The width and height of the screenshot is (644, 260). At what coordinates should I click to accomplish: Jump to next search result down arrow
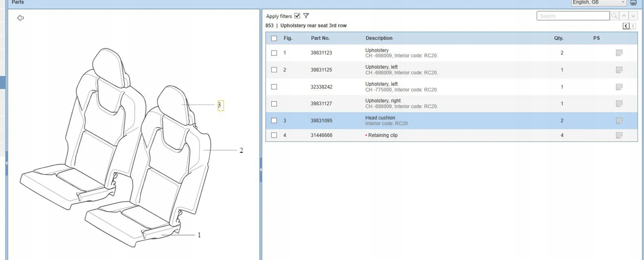coord(633,16)
